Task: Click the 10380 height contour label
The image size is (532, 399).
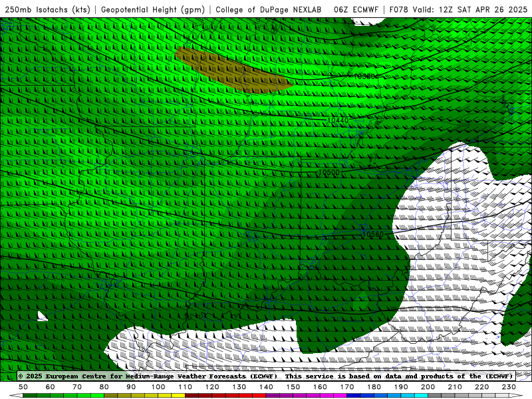Action: (x=364, y=76)
